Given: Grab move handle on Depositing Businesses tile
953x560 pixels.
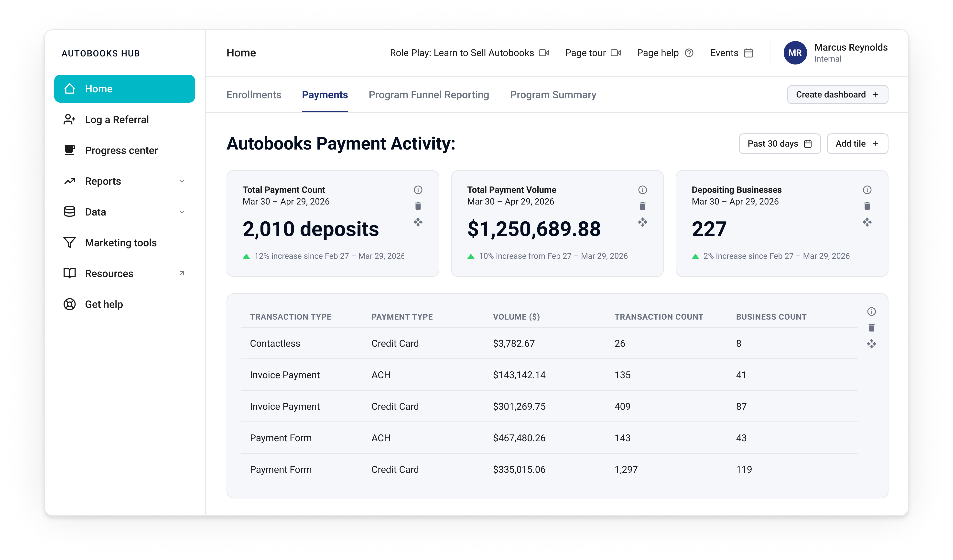Looking at the screenshot, I should [x=867, y=222].
